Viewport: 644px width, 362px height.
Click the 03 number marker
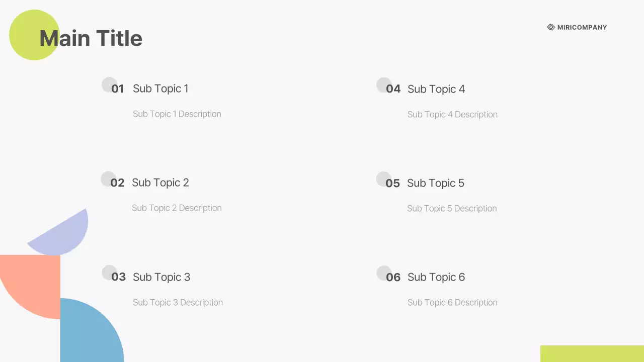click(x=118, y=277)
